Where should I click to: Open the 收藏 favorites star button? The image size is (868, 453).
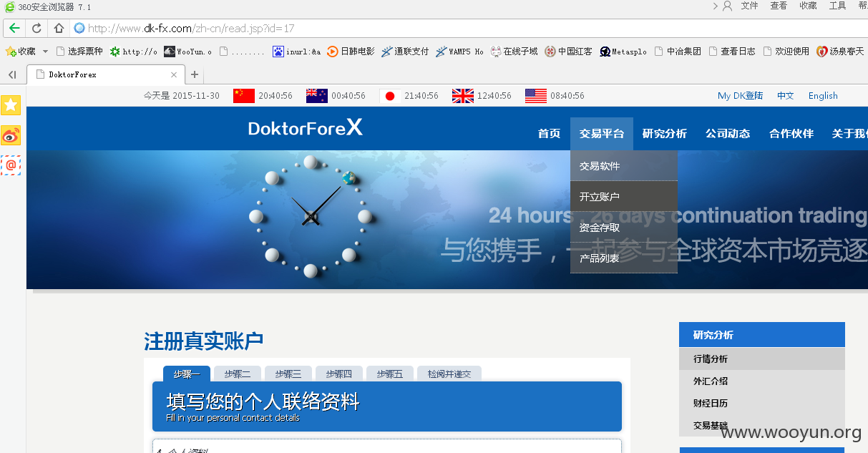click(20, 52)
